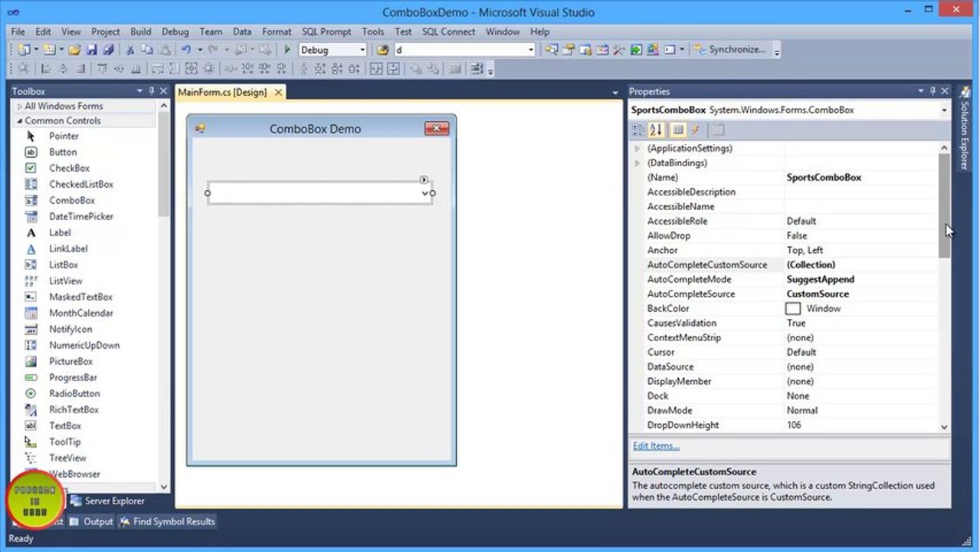Click the Properties grid scrollbar thumb
Screen dimensions: 980x552
[x=944, y=205]
